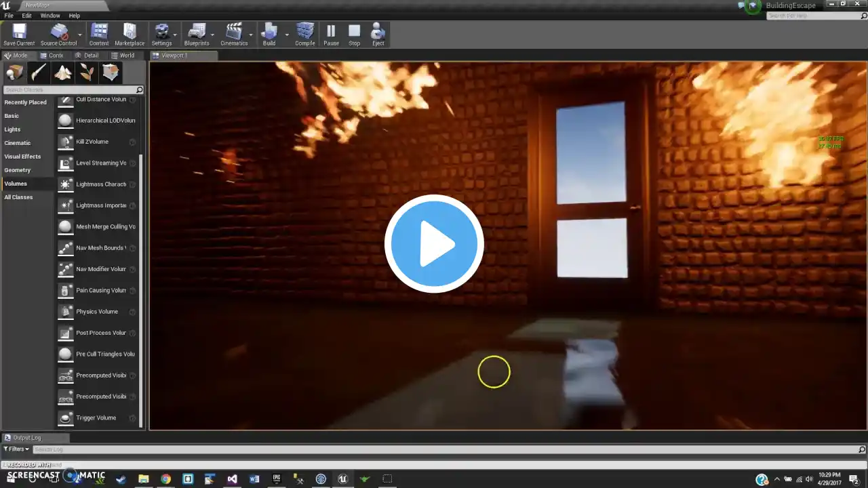Image resolution: width=868 pixels, height=488 pixels.
Task: Run Build from the toolbar
Action: point(269,34)
